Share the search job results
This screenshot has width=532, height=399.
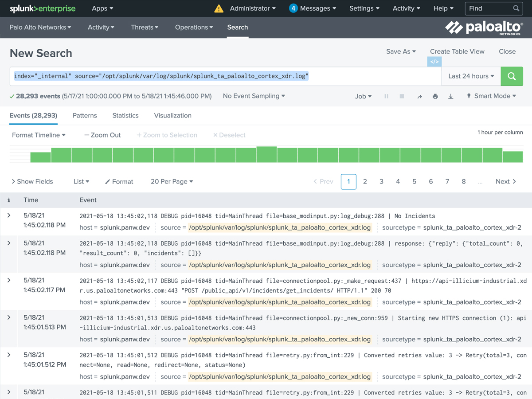pos(419,96)
